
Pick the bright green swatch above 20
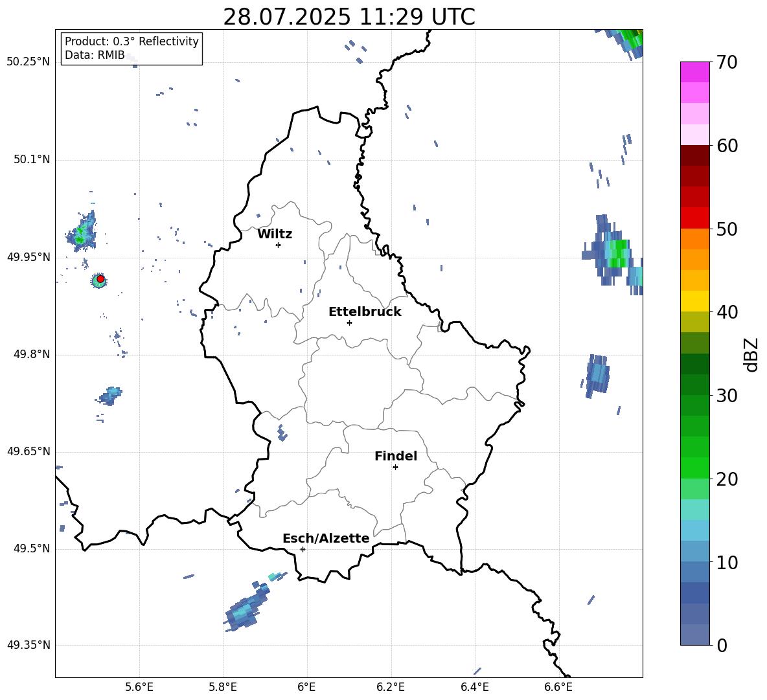[694, 468]
